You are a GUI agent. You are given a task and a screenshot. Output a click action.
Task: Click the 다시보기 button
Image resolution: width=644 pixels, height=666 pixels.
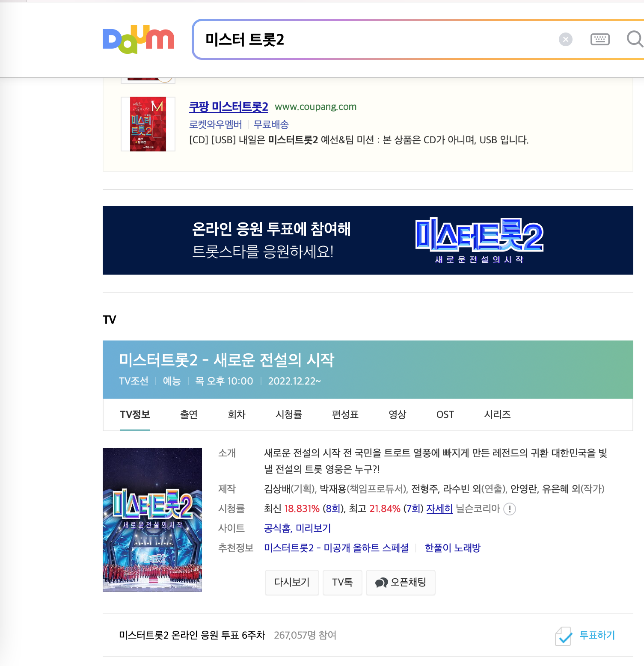click(292, 582)
